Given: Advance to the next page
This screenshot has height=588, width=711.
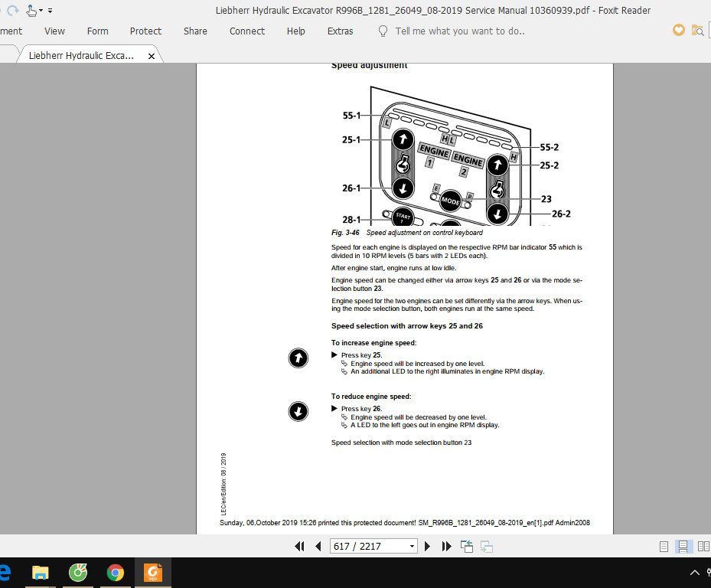Looking at the screenshot, I should (x=428, y=546).
